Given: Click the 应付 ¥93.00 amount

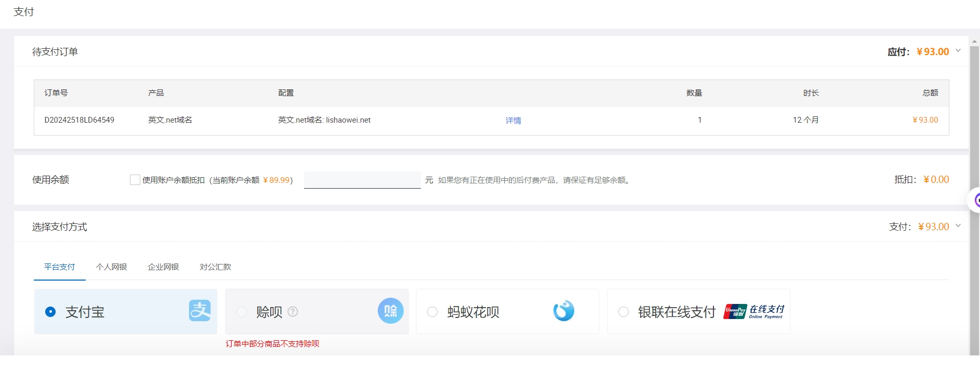Looking at the screenshot, I should pos(933,51).
